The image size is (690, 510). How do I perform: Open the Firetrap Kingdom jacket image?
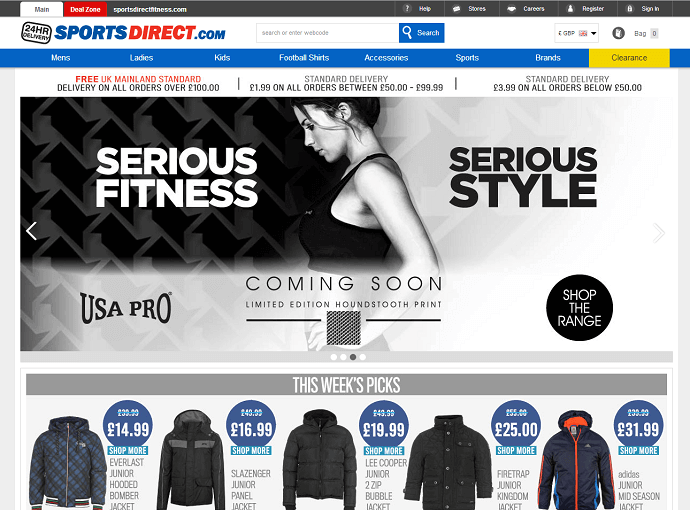tap(448, 462)
